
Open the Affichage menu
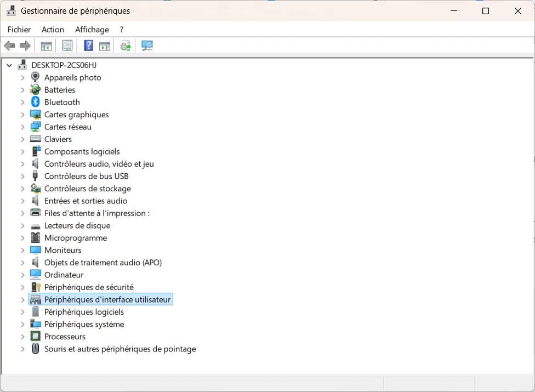pos(92,30)
